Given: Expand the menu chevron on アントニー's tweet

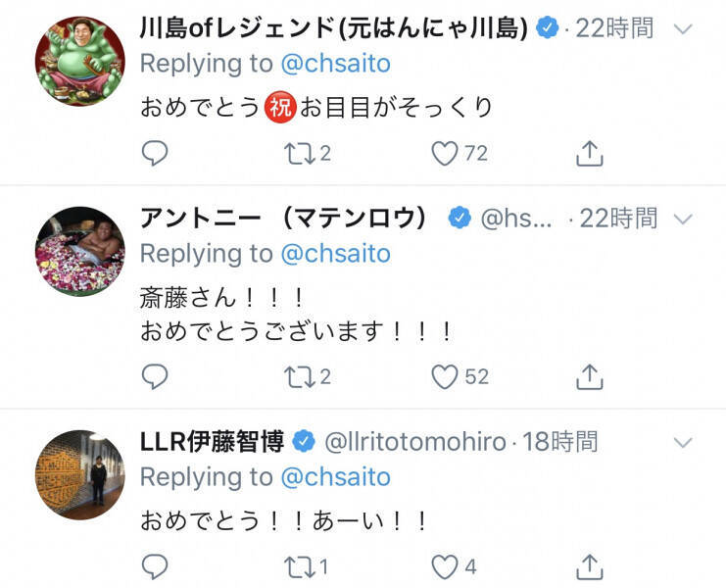Looking at the screenshot, I should coord(684,219).
